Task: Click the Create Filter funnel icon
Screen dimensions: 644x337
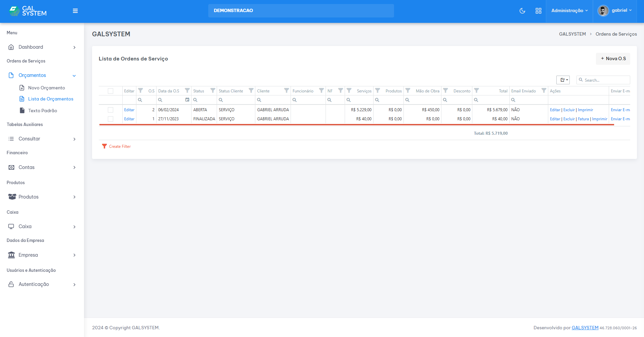Action: coord(104,146)
